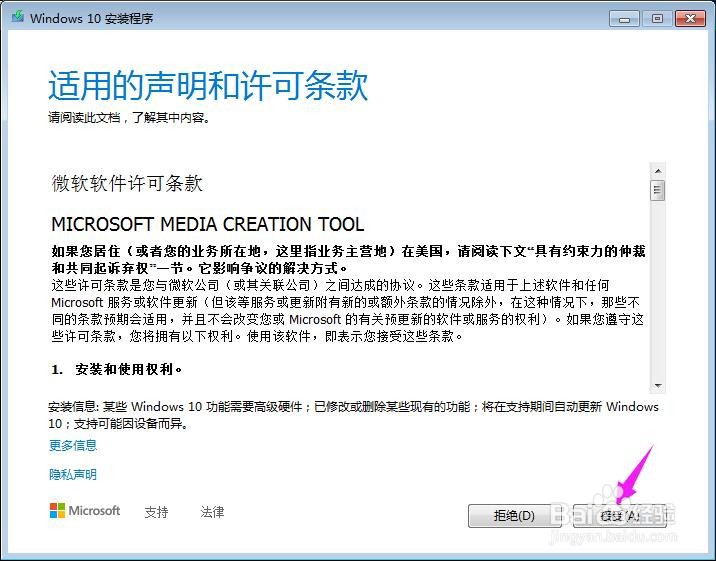Image resolution: width=716 pixels, height=561 pixels.
Task: Click the license text scroll up arrow
Action: [x=658, y=171]
